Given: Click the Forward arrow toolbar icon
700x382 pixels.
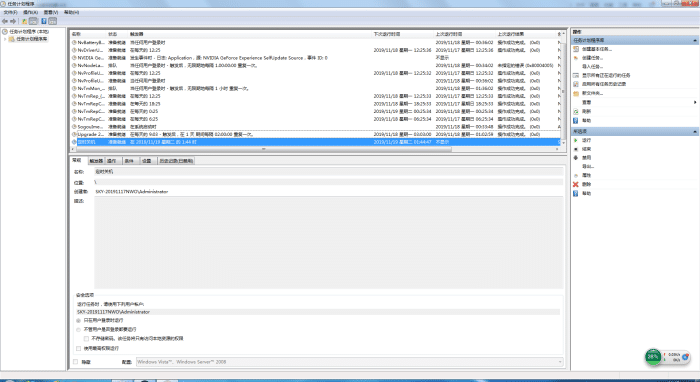Looking at the screenshot, I should (13, 21).
